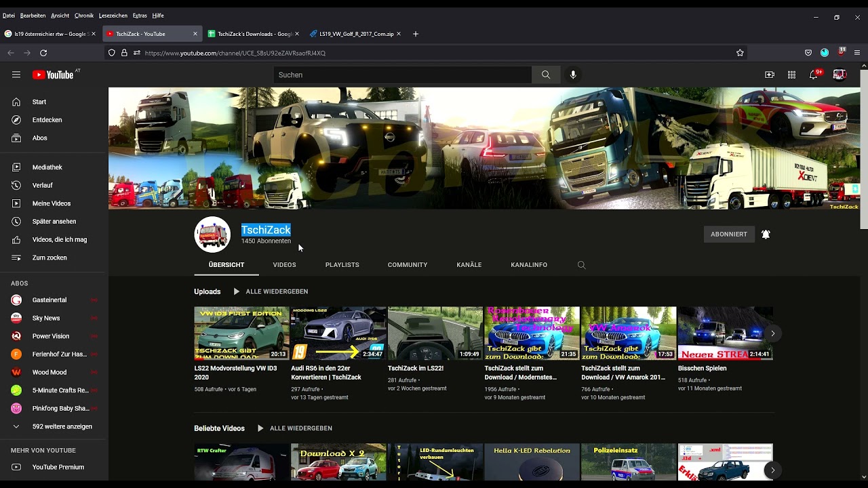
Task: Toggle channel notification bell next to Abonniert
Action: pos(766,235)
